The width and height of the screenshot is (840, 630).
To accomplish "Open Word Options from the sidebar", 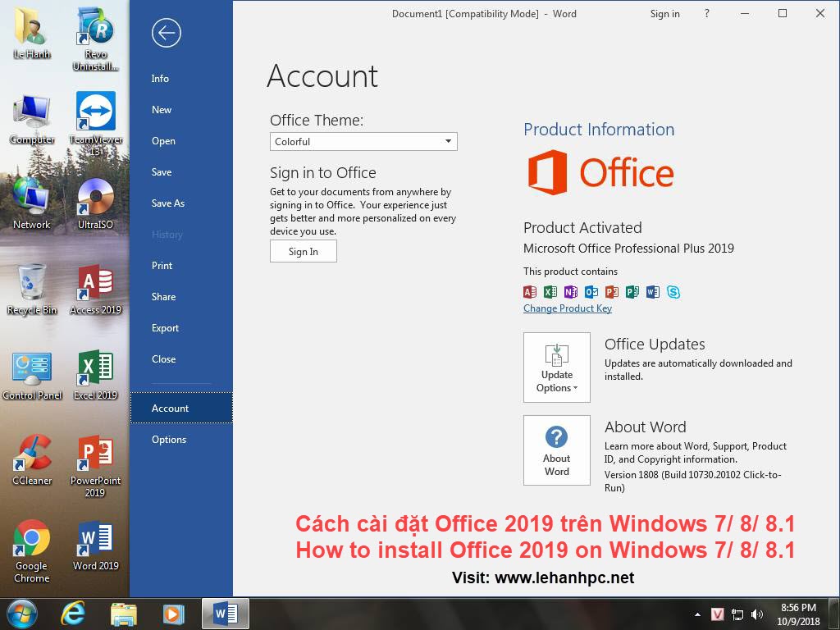I will click(x=181, y=440).
